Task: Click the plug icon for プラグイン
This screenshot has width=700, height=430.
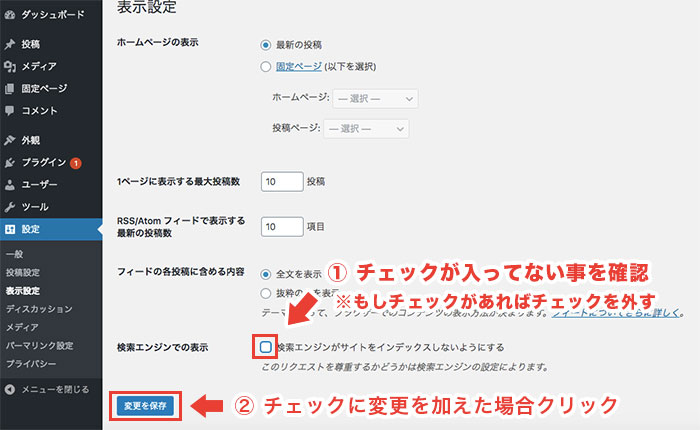Action: tap(10, 163)
